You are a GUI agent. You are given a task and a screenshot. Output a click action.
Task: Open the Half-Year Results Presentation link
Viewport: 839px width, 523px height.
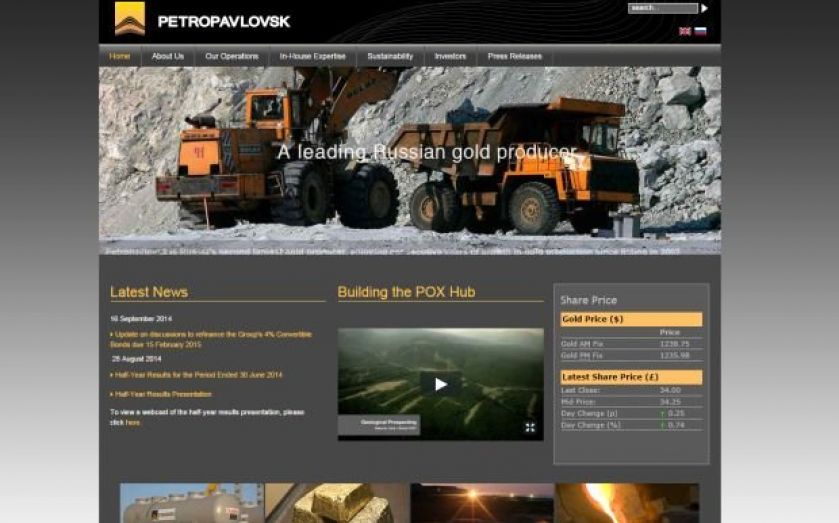coord(164,394)
